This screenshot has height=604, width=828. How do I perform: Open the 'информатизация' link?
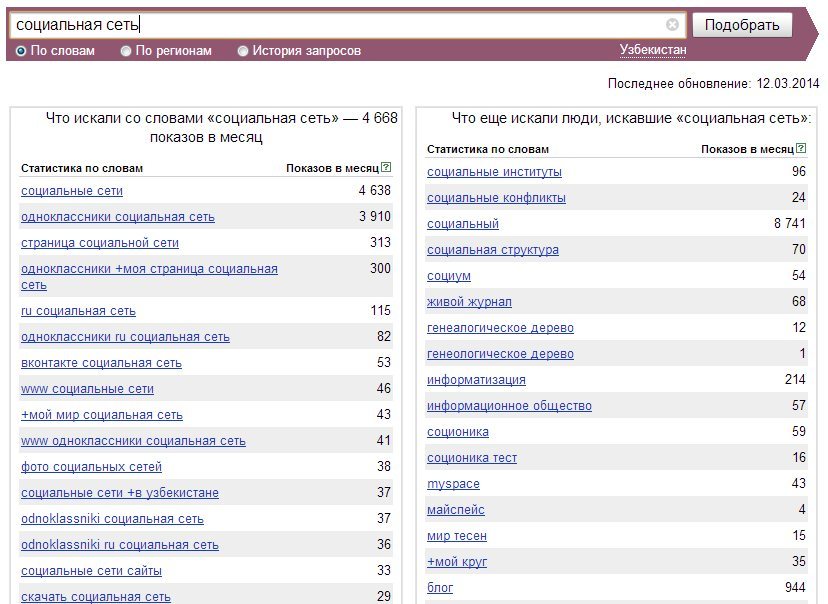[476, 379]
